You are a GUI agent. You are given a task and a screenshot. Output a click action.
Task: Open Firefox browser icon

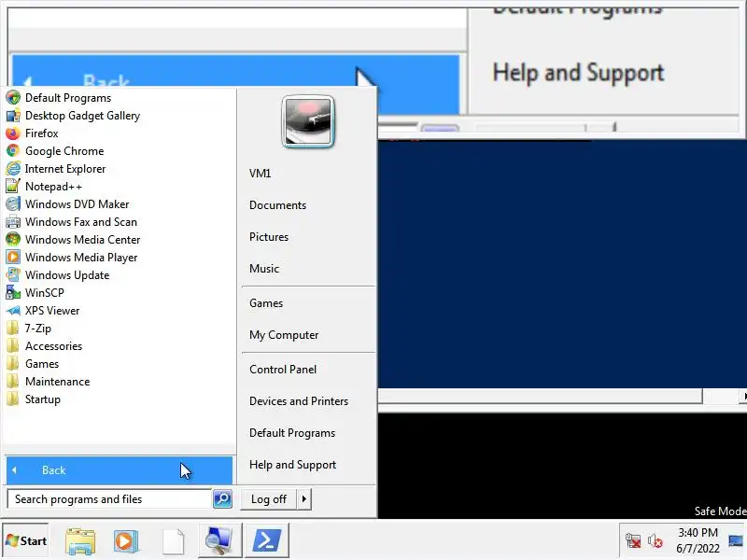pos(13,133)
